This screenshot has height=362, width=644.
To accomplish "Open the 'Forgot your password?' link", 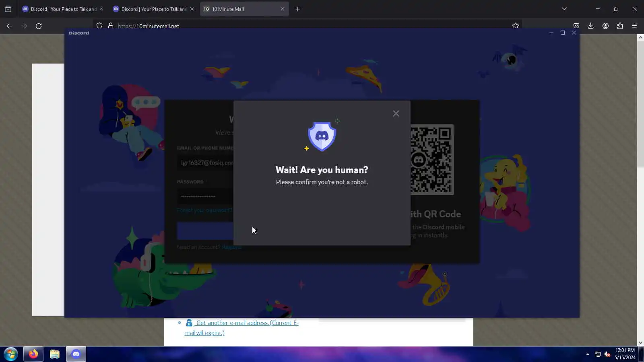I will 204,210.
